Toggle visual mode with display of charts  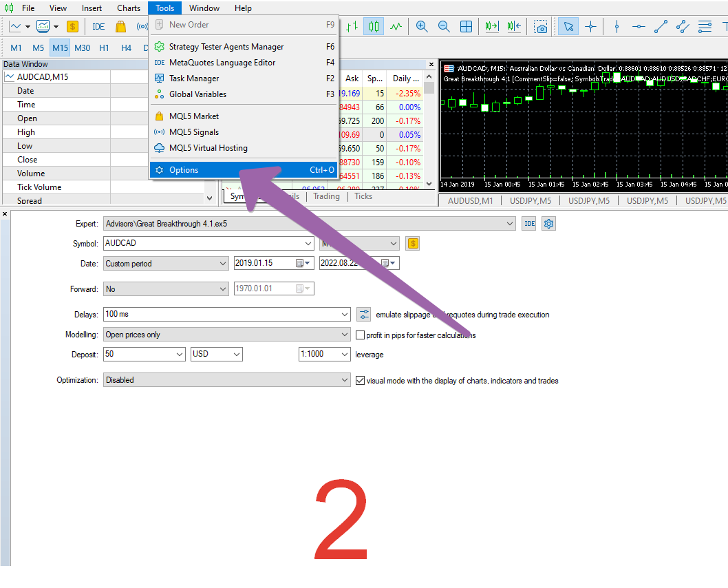[x=361, y=380]
